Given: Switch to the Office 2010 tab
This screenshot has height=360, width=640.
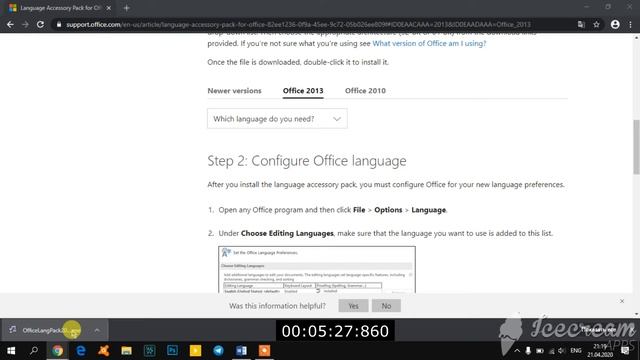Looking at the screenshot, I should coord(365,91).
